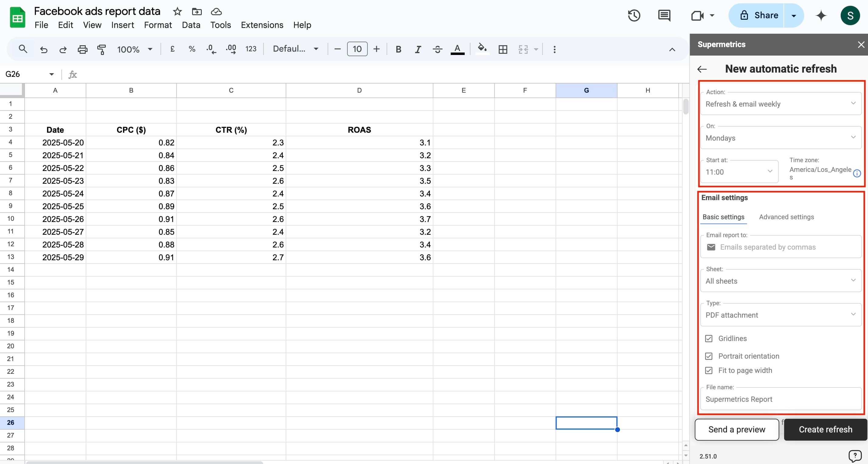
Task: Switch to Advanced settings tab
Action: coord(786,217)
